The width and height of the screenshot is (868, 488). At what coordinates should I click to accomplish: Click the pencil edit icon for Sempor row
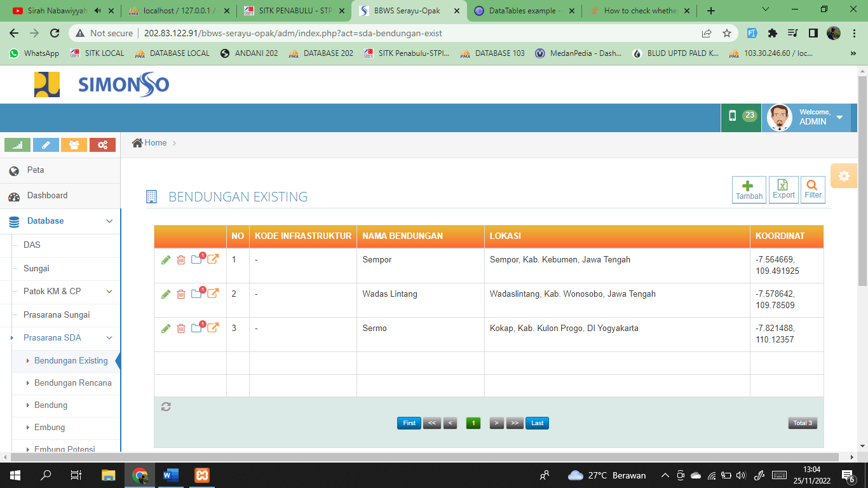click(x=166, y=260)
